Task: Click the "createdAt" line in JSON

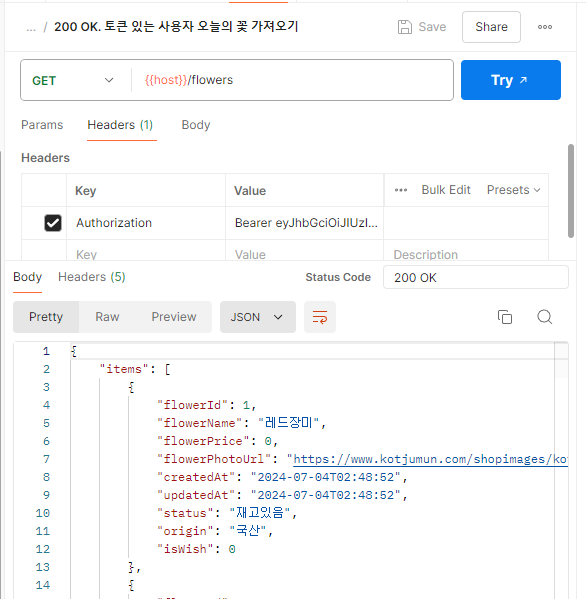Action: pyautogui.click(x=282, y=477)
